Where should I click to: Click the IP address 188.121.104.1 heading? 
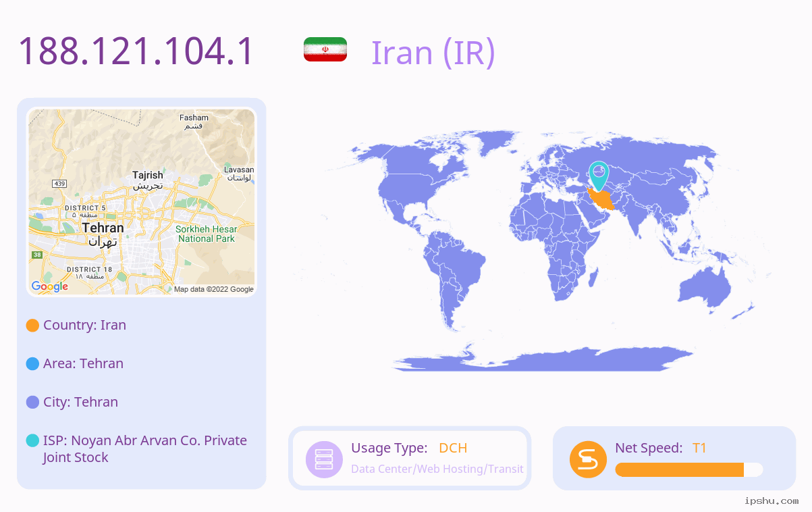point(136,51)
